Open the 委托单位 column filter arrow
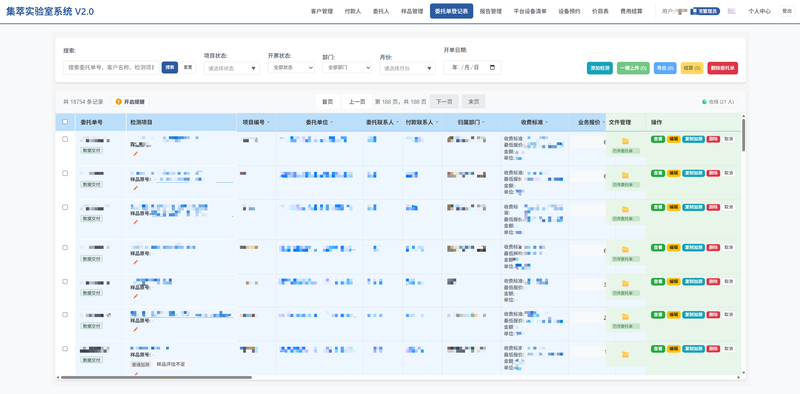 [x=332, y=122]
